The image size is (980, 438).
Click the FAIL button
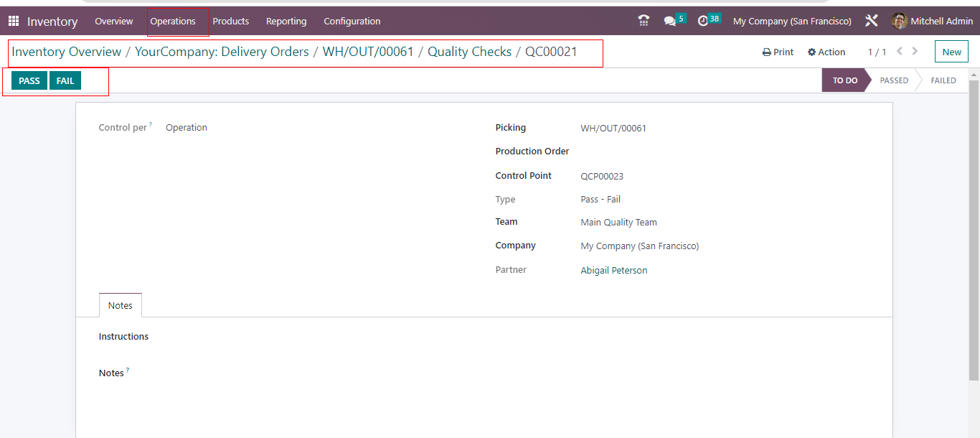(x=65, y=80)
